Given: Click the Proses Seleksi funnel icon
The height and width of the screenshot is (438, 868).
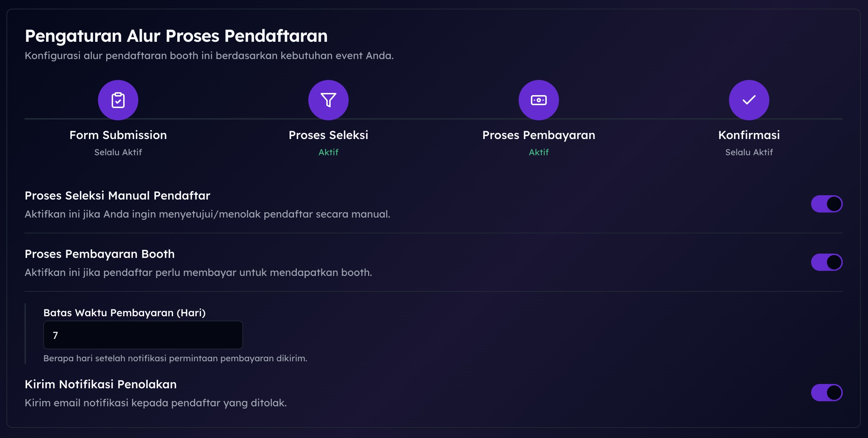Looking at the screenshot, I should [x=328, y=100].
